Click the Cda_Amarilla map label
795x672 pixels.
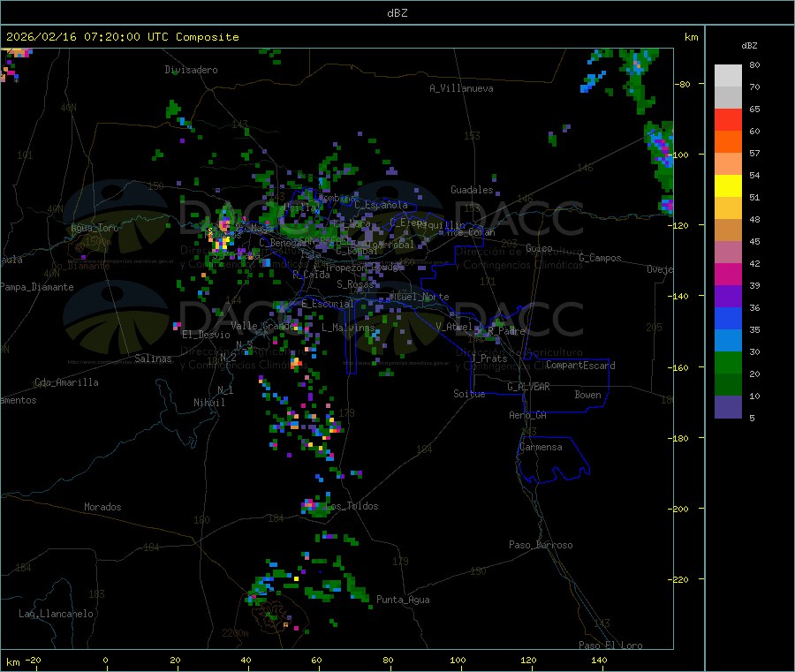coord(66,382)
